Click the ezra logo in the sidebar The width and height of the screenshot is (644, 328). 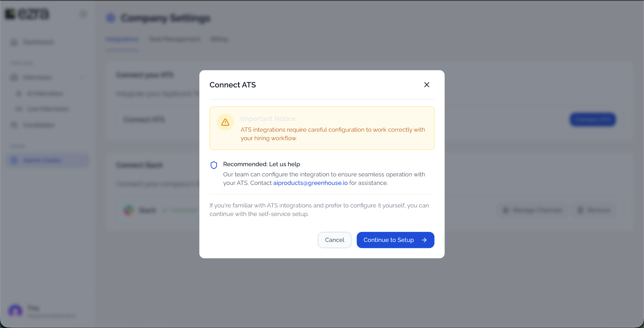coord(27,14)
